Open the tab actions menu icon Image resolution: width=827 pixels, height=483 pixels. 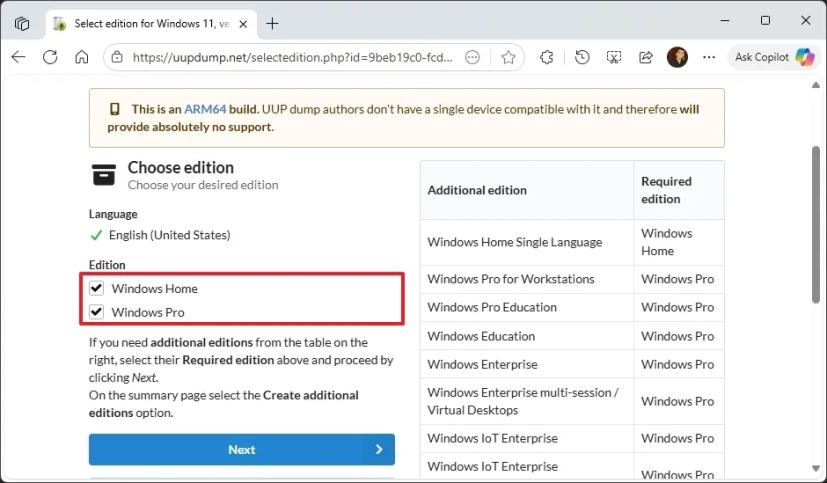tap(22, 23)
